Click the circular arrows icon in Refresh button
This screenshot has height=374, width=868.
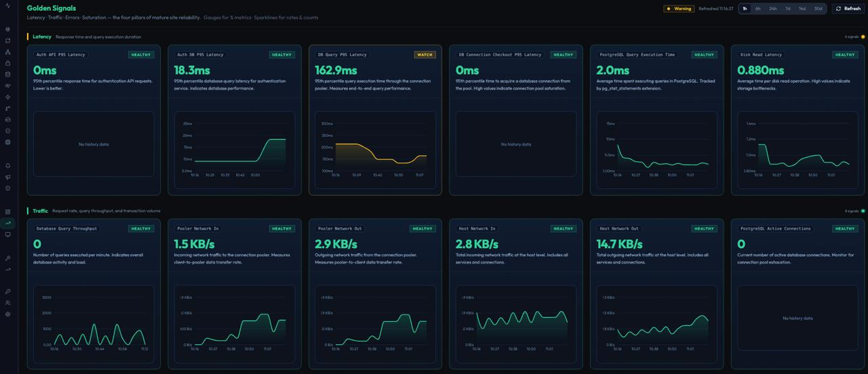pos(839,9)
